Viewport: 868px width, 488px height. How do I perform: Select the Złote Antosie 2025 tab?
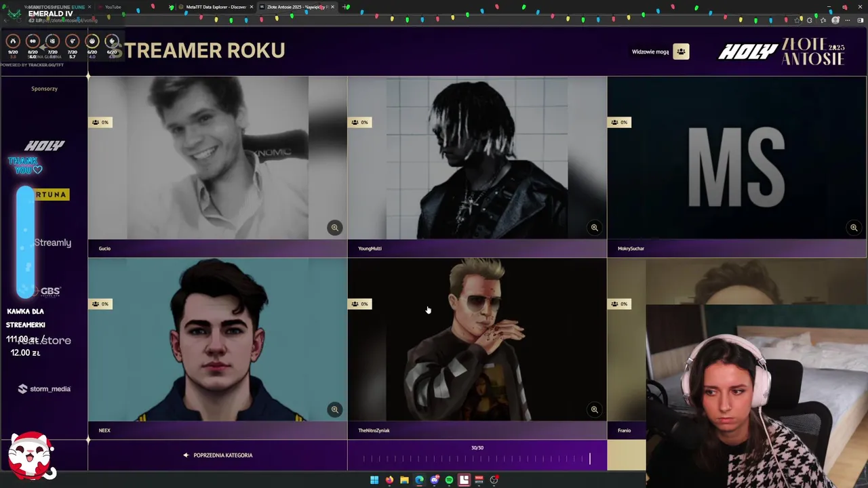(x=297, y=7)
